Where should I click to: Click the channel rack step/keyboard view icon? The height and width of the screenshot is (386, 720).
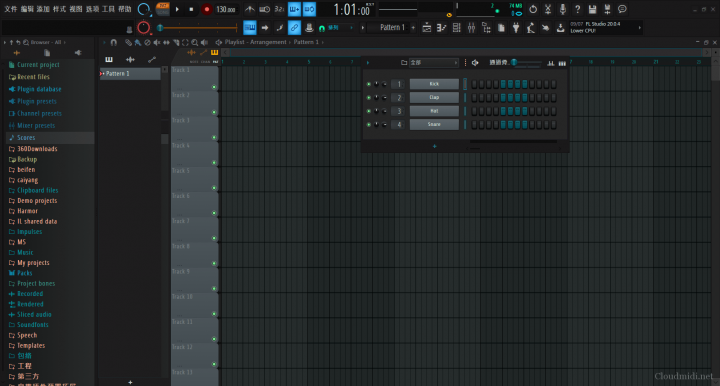[x=562, y=63]
